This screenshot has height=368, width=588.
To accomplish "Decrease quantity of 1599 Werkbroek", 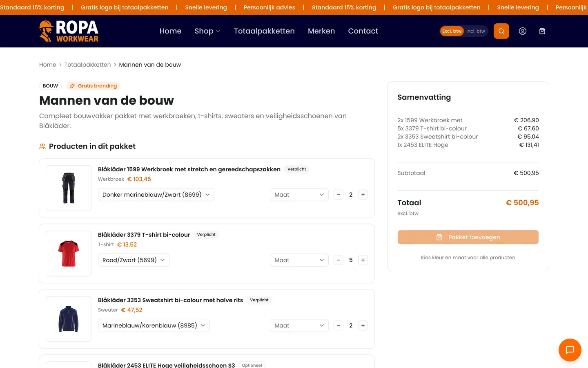I will [339, 195].
